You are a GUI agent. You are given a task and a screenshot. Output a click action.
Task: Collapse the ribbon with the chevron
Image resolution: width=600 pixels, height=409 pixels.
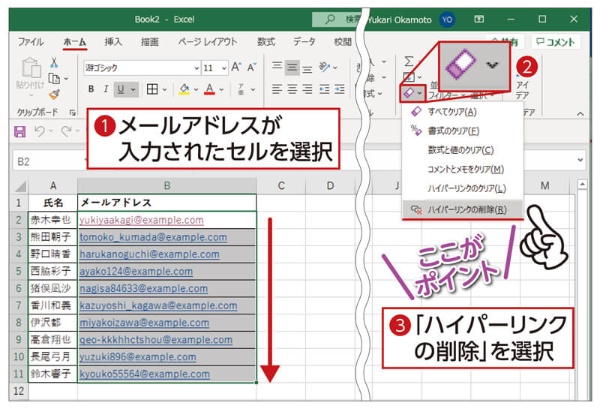click(x=580, y=114)
